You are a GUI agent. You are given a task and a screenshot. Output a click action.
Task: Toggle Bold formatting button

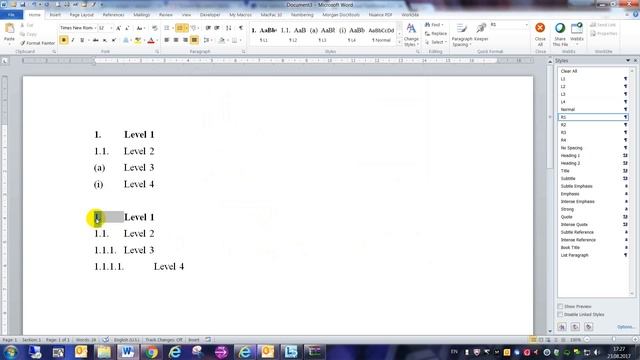coord(64,40)
